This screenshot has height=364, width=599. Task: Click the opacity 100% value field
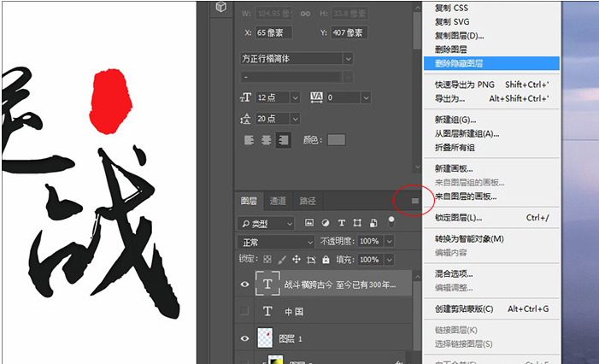coord(371,242)
